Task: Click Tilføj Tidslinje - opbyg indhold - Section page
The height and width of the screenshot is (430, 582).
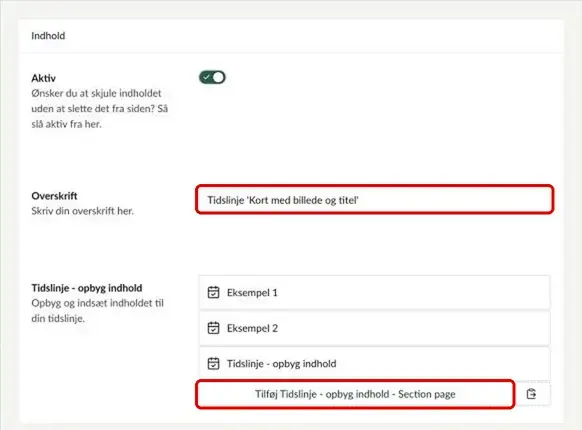Action: [355, 394]
